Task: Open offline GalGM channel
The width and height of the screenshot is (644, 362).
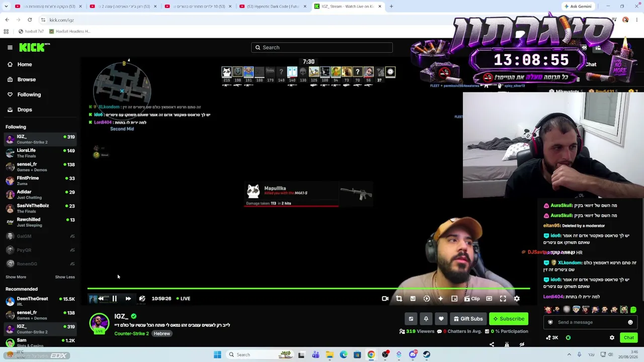Action: click(x=40, y=236)
